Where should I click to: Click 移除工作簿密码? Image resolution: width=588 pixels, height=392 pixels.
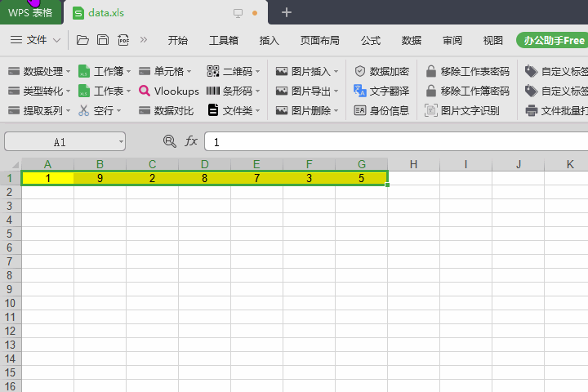[468, 91]
